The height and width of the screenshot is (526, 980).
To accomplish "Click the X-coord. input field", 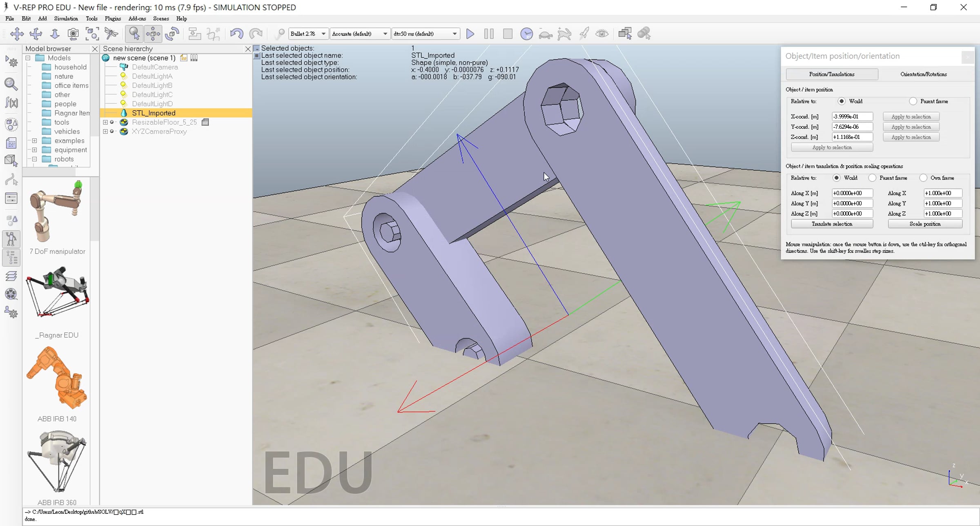I will pos(852,117).
